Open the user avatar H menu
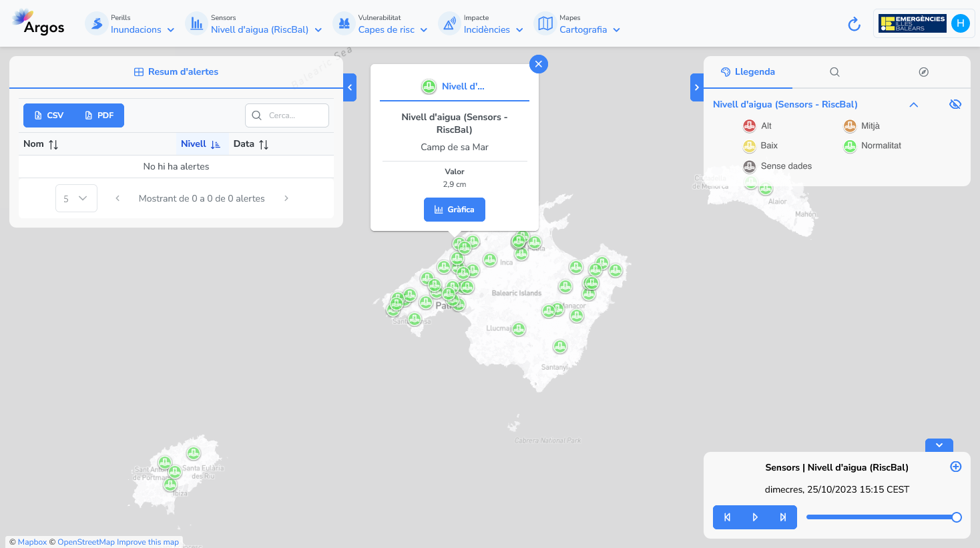 (x=960, y=23)
